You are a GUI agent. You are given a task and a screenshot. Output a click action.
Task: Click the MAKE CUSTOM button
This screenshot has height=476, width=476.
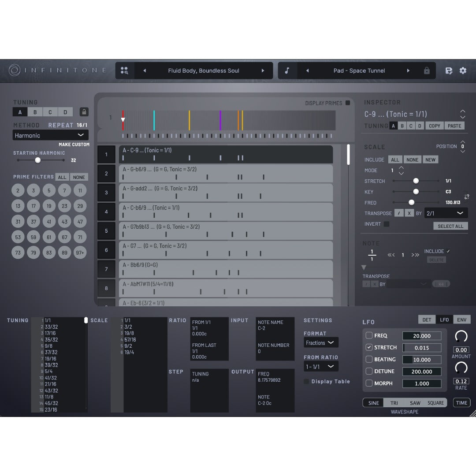coord(74,144)
